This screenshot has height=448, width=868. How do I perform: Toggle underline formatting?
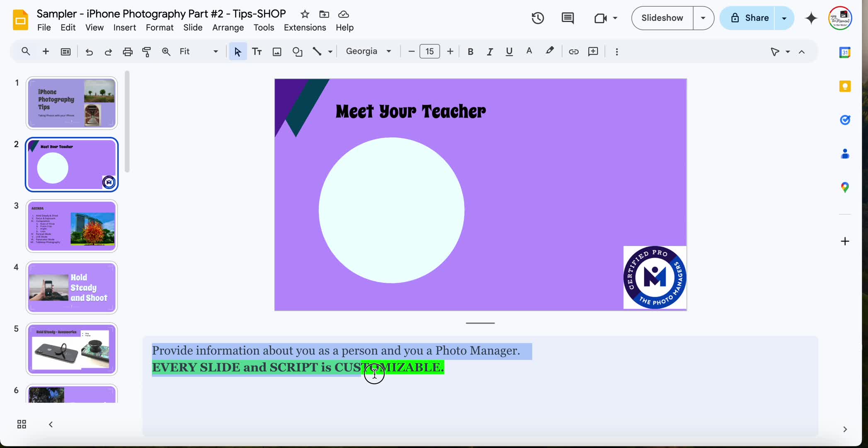pyautogui.click(x=509, y=51)
